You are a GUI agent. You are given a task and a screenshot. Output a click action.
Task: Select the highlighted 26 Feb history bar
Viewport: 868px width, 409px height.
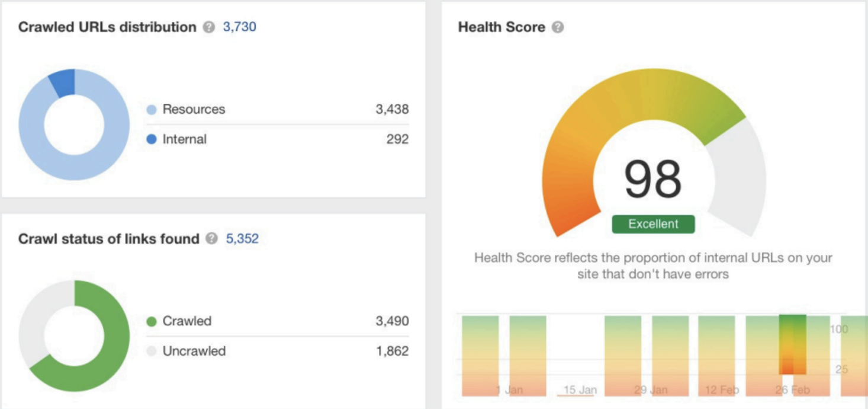click(792, 344)
